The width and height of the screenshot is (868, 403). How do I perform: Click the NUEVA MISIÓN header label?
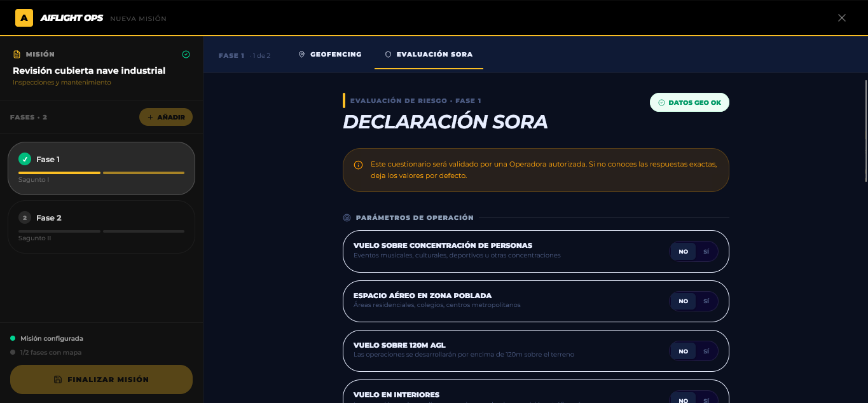pyautogui.click(x=138, y=18)
